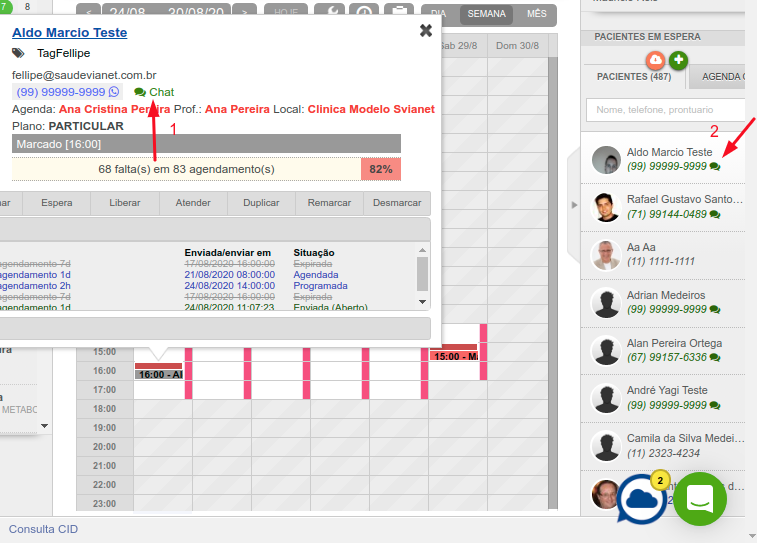Image resolution: width=757 pixels, height=543 pixels.
Task: Click the Liberar action button
Action: pyautogui.click(x=125, y=203)
